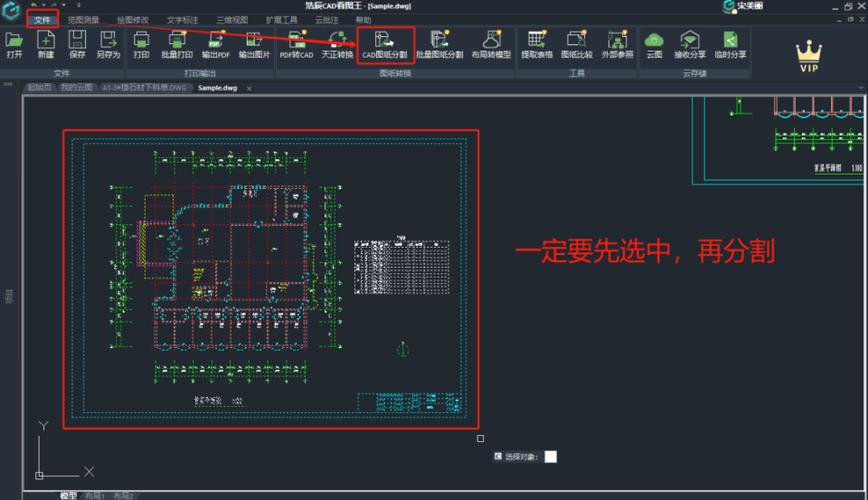Open the 图纸比较 drawing compare tool
The image size is (868, 500).
click(576, 44)
